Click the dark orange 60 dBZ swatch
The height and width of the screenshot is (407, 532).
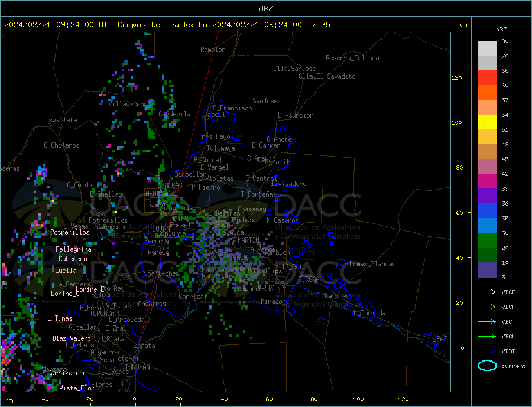pos(487,93)
